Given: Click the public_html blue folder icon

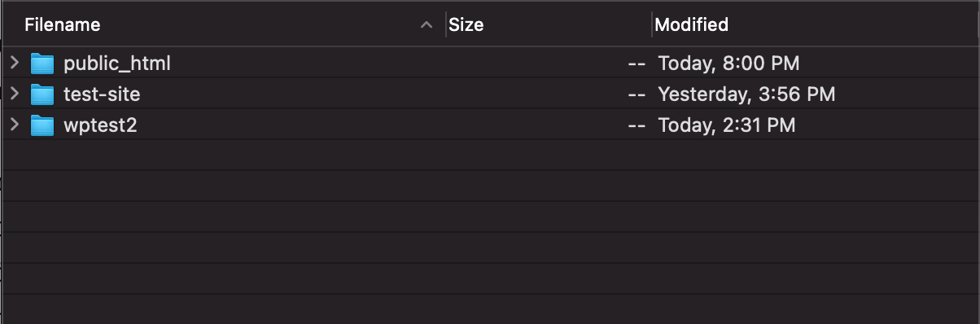Looking at the screenshot, I should pos(42,63).
